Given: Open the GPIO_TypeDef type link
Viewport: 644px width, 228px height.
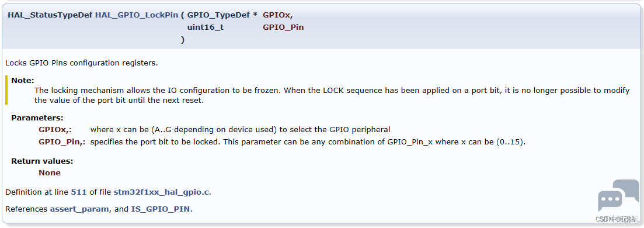Looking at the screenshot, I should click(x=219, y=15).
